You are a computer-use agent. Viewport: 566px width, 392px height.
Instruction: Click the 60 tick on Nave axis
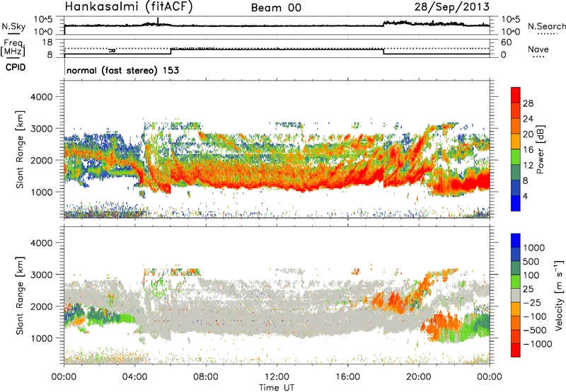[506, 42]
